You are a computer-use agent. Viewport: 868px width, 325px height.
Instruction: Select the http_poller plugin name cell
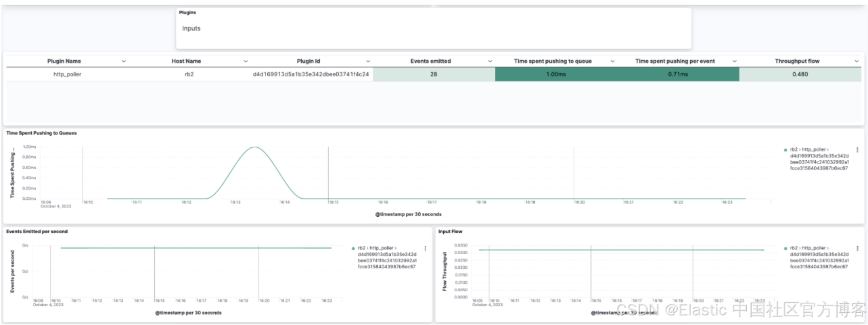tap(67, 74)
